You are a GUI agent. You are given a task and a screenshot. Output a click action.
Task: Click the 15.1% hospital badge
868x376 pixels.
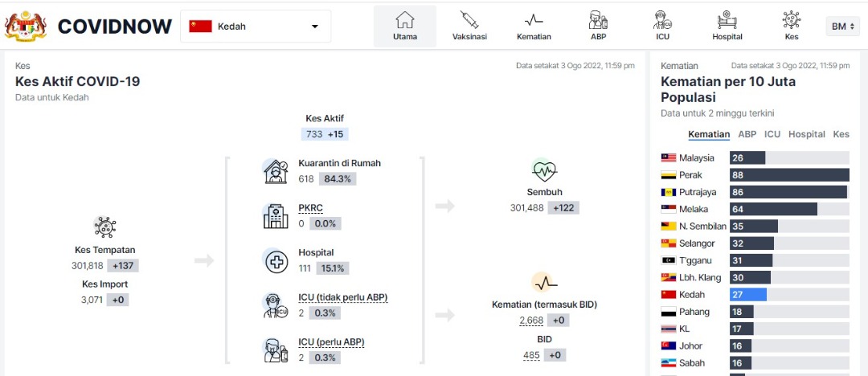[333, 268]
